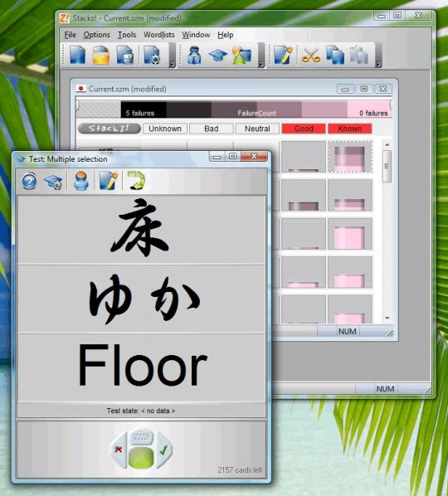Click the 2157 cards left text
The height and width of the screenshot is (496, 448).
[240, 469]
